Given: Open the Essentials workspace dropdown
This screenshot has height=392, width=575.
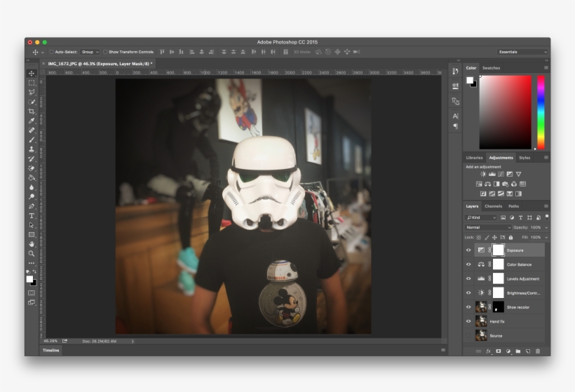Looking at the screenshot, I should (x=522, y=52).
